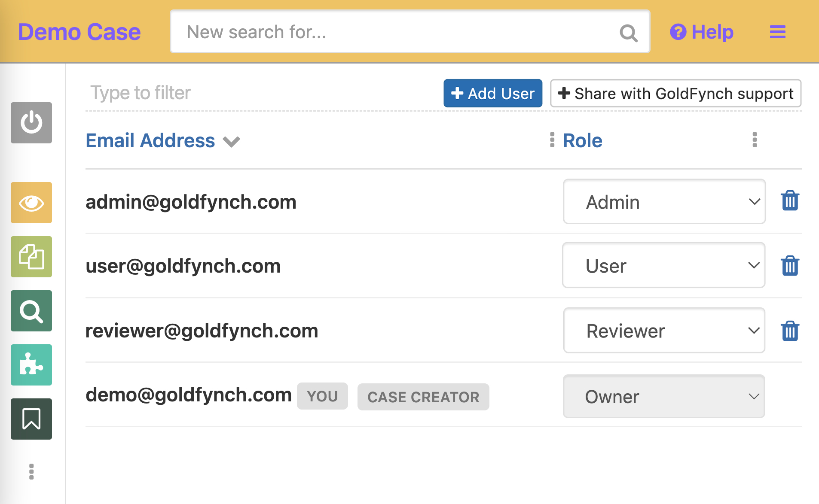Open the documents copy icon in sidebar
Viewport: 819px width, 504px height.
[31, 257]
